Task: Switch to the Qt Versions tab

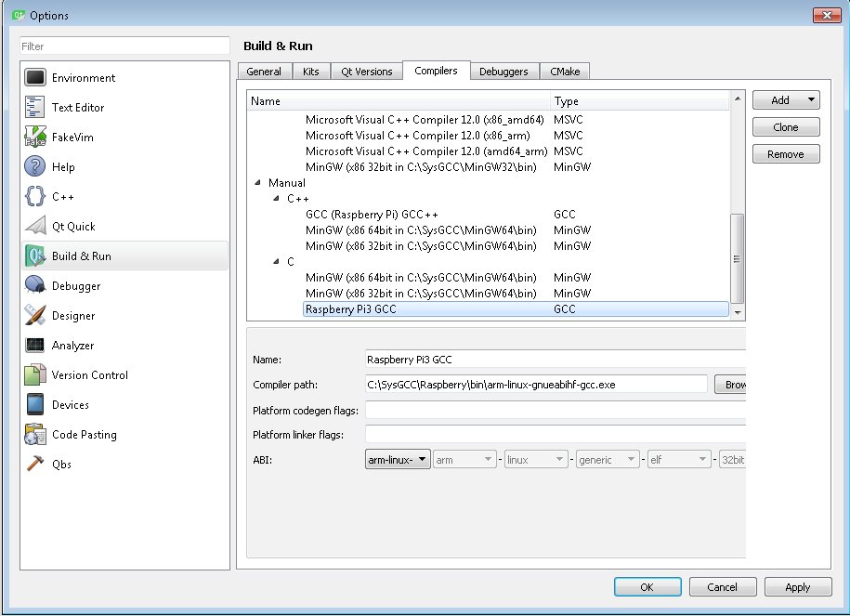Action: (x=366, y=72)
